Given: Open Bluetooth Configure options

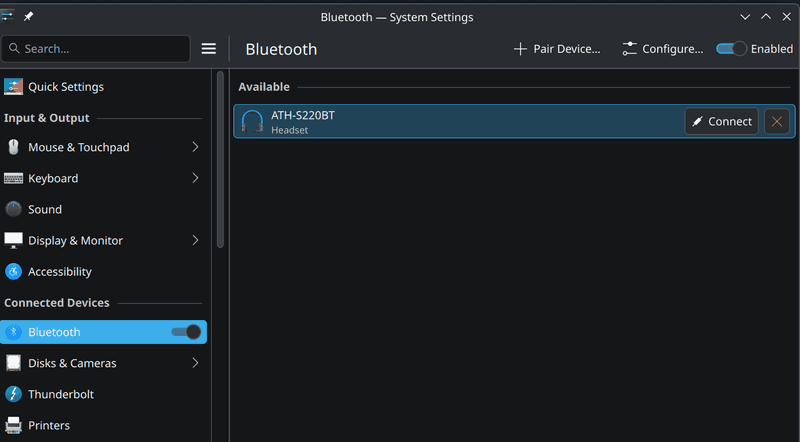Looking at the screenshot, I should coord(662,49).
